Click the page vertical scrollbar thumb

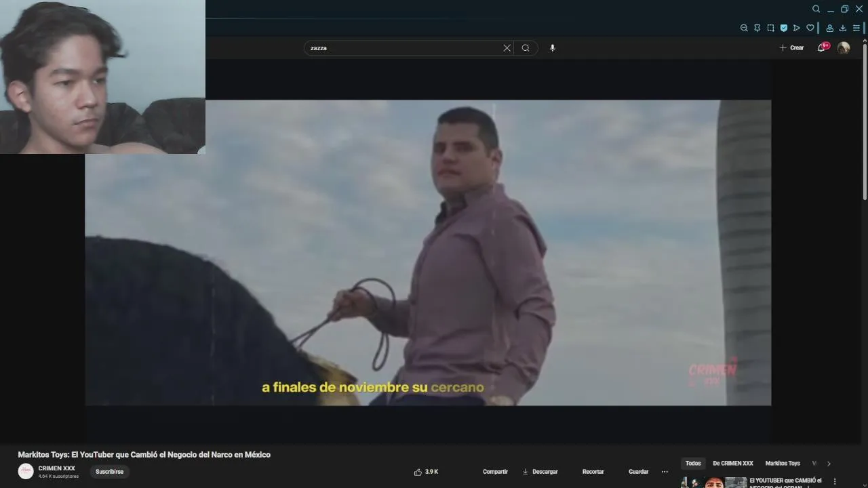click(865, 122)
